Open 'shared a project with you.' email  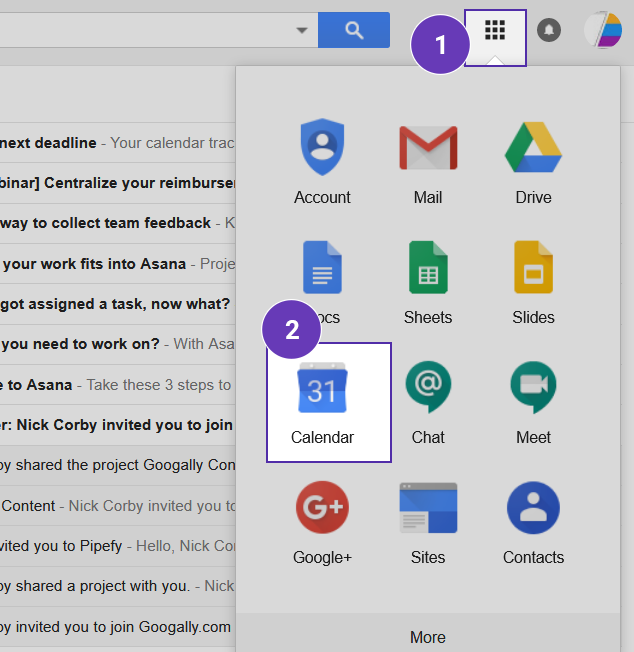118,586
